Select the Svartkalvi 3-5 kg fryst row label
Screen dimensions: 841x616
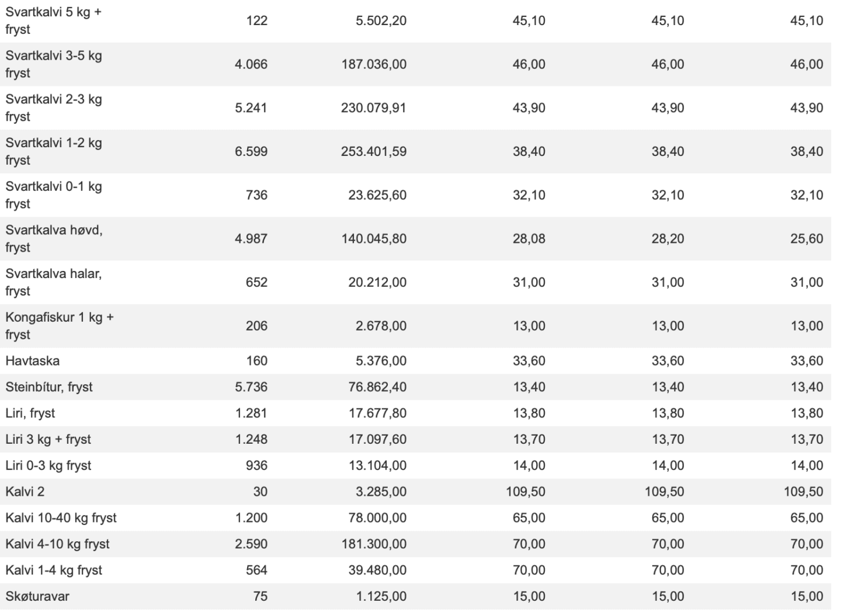pos(53,64)
